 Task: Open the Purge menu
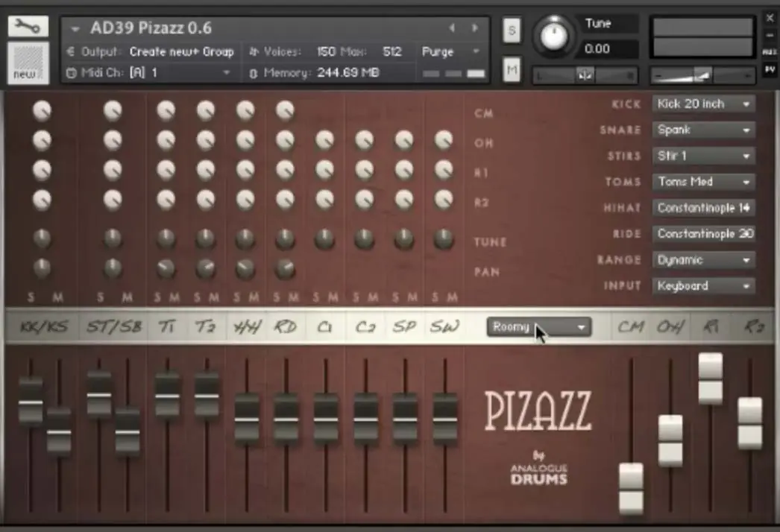coord(450,51)
